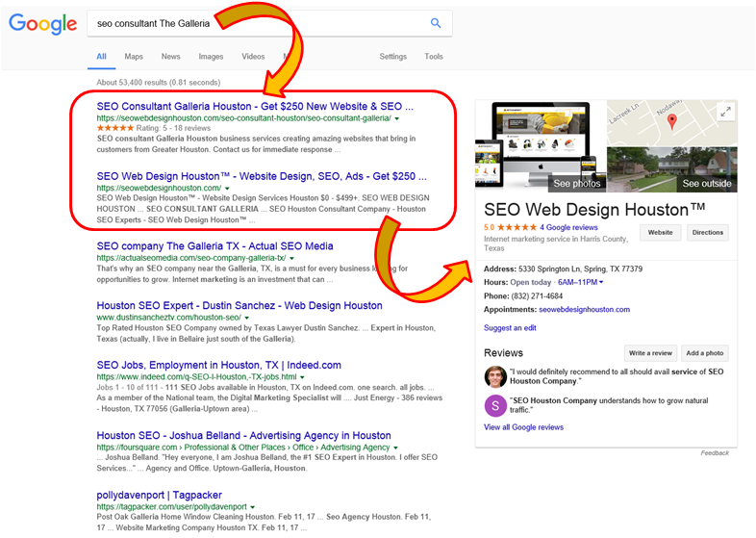Click Write a review button
Image resolution: width=756 pixels, height=538 pixels.
click(x=650, y=352)
